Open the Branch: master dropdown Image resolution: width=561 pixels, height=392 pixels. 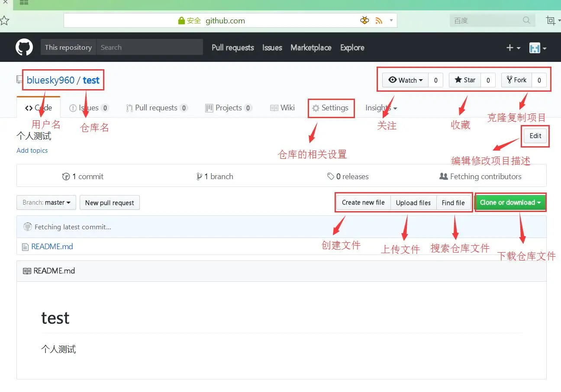point(46,202)
